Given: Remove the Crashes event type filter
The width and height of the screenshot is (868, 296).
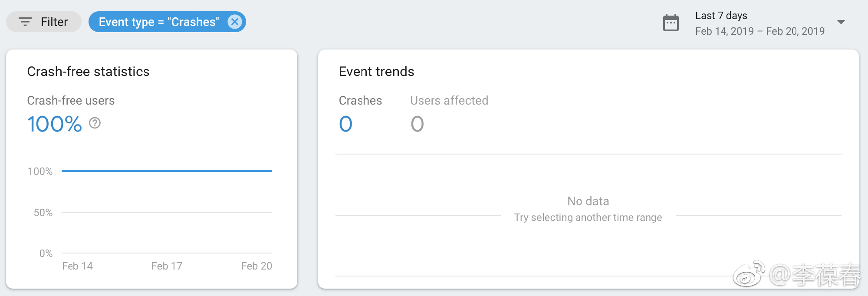Looking at the screenshot, I should (234, 22).
